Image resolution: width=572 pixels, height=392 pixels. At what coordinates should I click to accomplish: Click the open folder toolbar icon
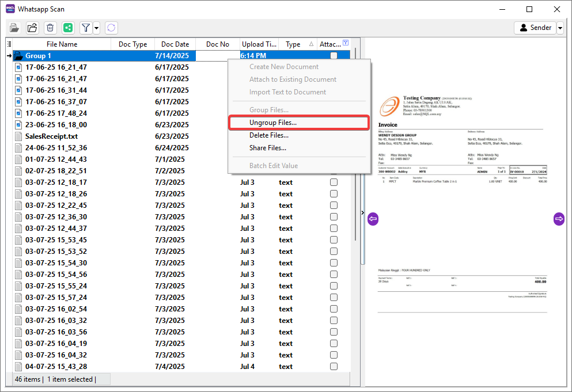[x=32, y=28]
